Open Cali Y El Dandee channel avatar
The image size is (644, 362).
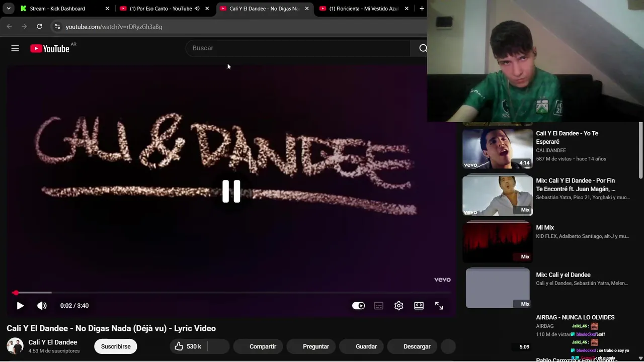[x=15, y=346]
